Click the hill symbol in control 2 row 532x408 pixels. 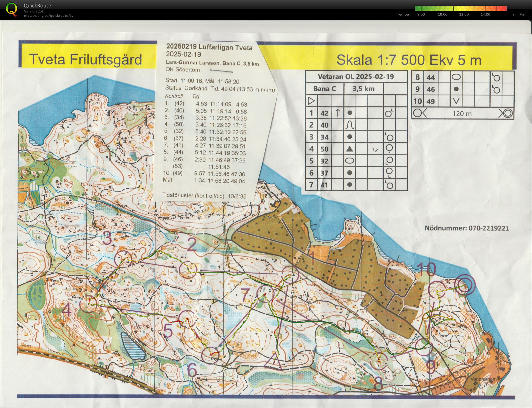pyautogui.click(x=350, y=125)
